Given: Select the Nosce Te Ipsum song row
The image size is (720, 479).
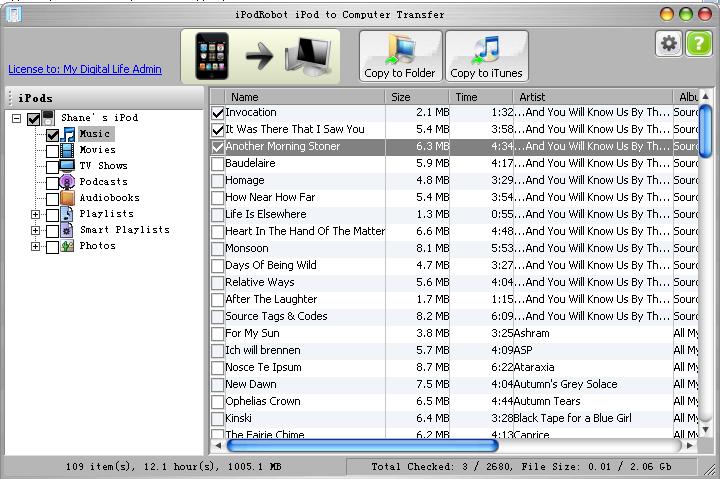Looking at the screenshot, I should point(454,367).
